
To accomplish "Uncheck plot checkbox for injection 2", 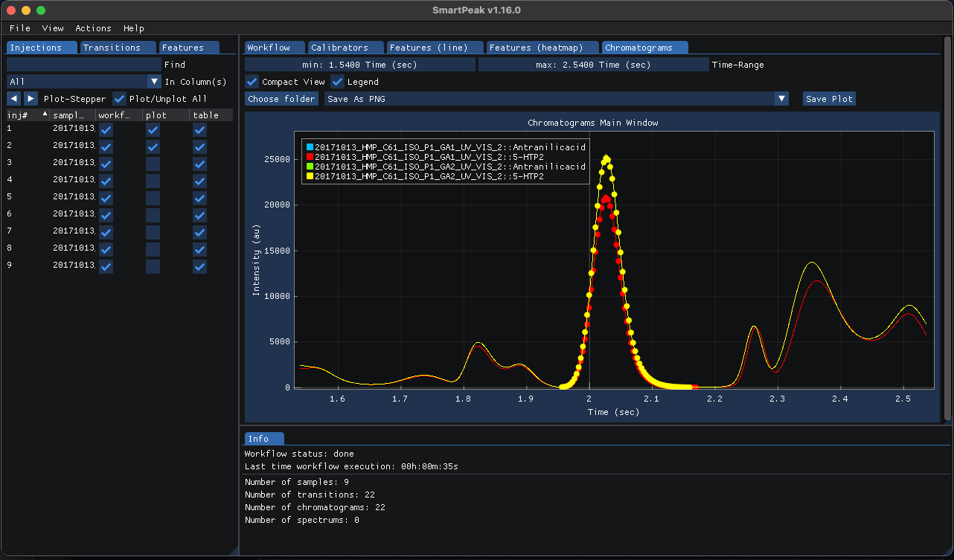I will (x=153, y=147).
